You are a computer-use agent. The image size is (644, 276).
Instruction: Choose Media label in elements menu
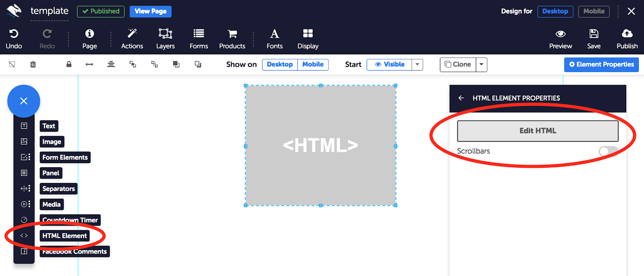pos(52,205)
